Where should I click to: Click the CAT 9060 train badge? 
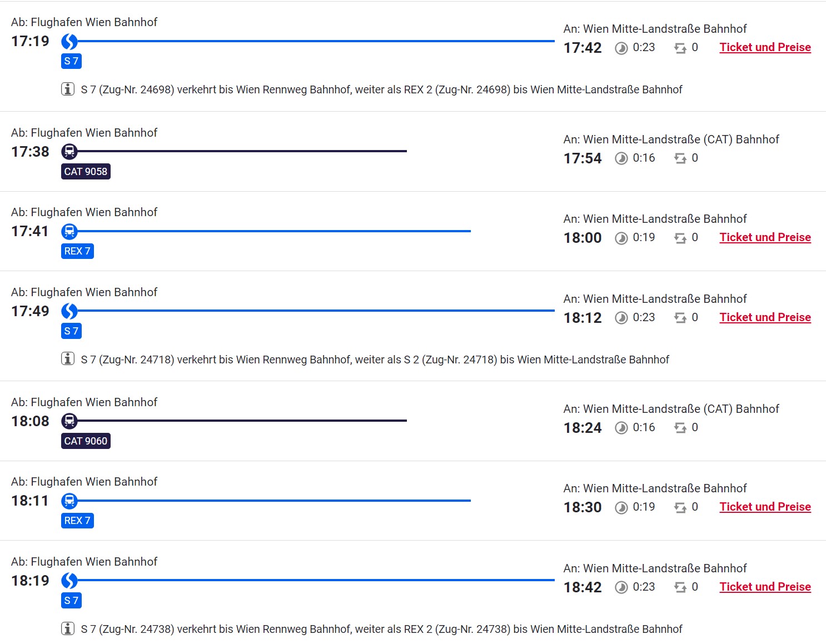click(86, 441)
